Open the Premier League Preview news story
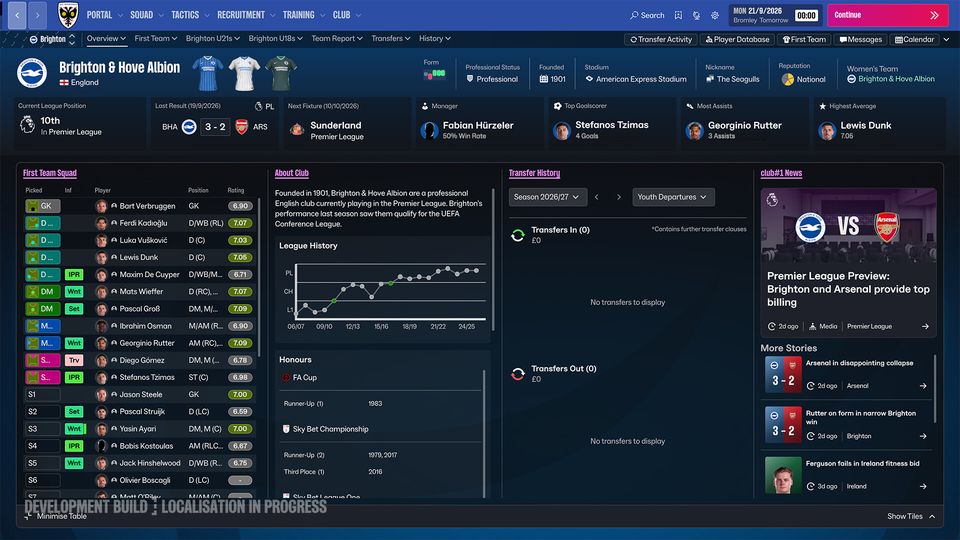Viewport: 960px width, 540px height. tap(849, 263)
